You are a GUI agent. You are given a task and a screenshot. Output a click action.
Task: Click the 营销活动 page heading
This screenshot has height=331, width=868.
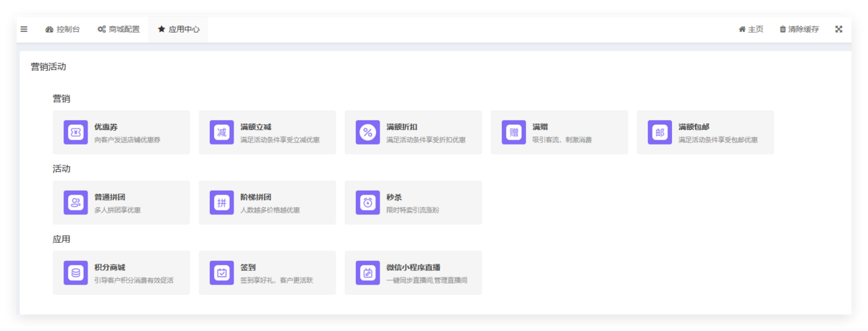48,66
